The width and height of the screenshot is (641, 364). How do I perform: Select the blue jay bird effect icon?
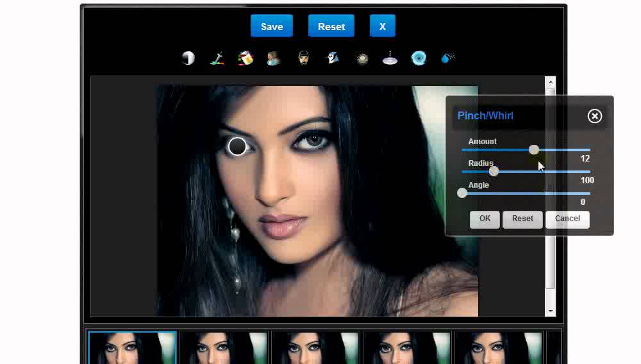pyautogui.click(x=332, y=58)
